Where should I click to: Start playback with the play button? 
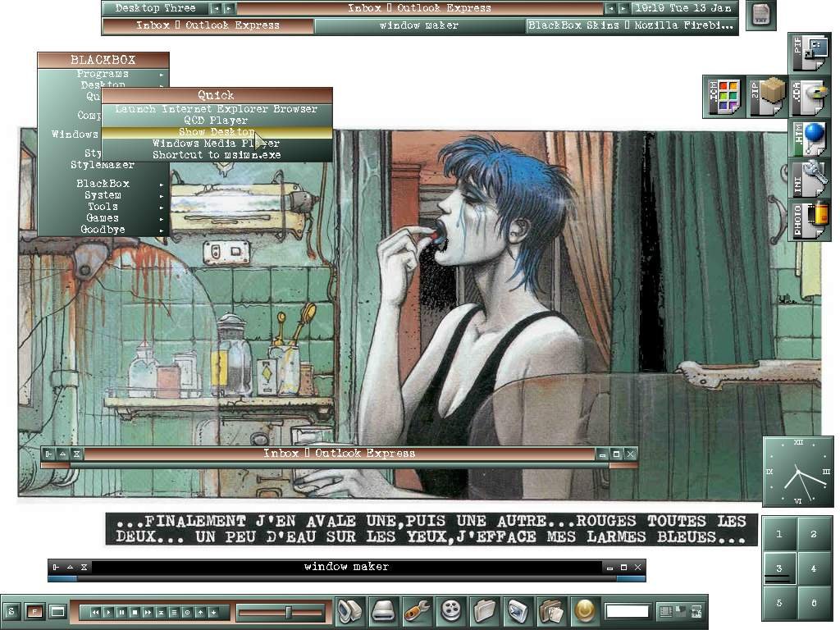click(108, 612)
